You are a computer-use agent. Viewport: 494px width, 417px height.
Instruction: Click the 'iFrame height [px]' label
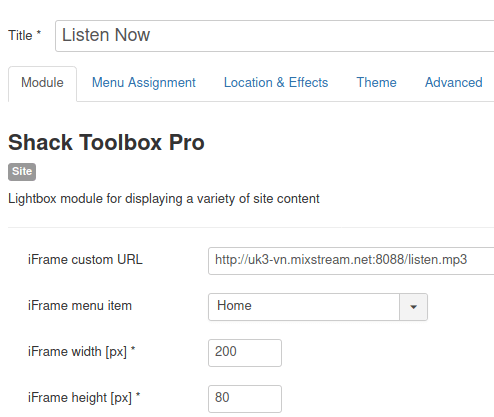(84, 398)
